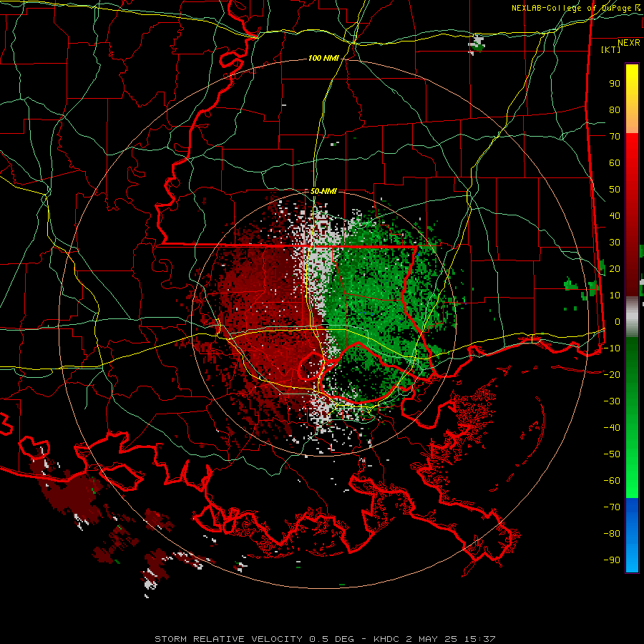Pick the yellow band of the color bar

click(x=632, y=99)
